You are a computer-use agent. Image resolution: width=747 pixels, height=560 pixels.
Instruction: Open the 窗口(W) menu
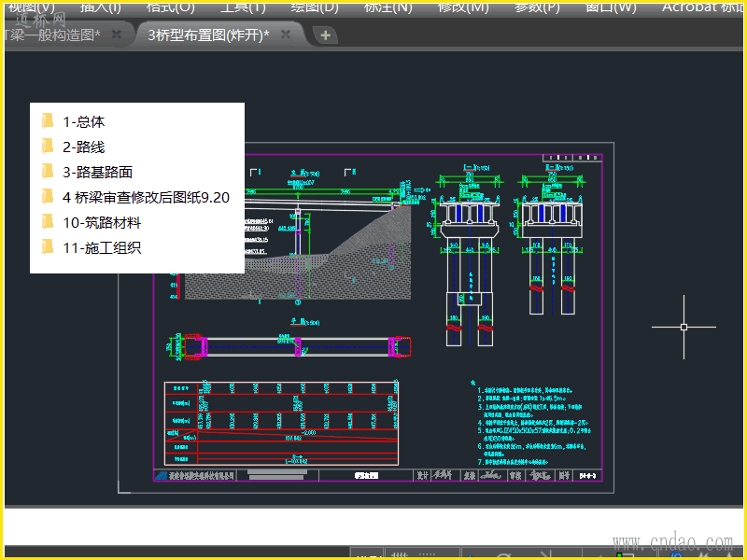pos(611,7)
